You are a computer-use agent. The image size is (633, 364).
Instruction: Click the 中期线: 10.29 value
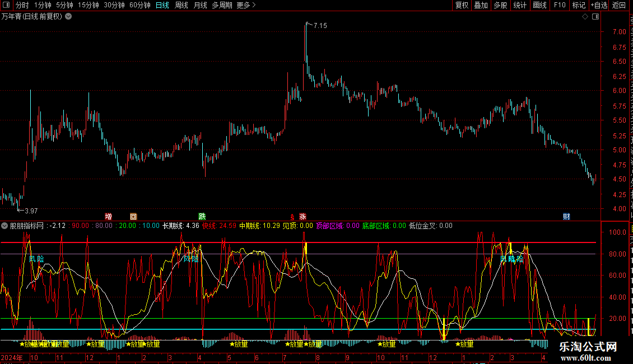(259, 226)
